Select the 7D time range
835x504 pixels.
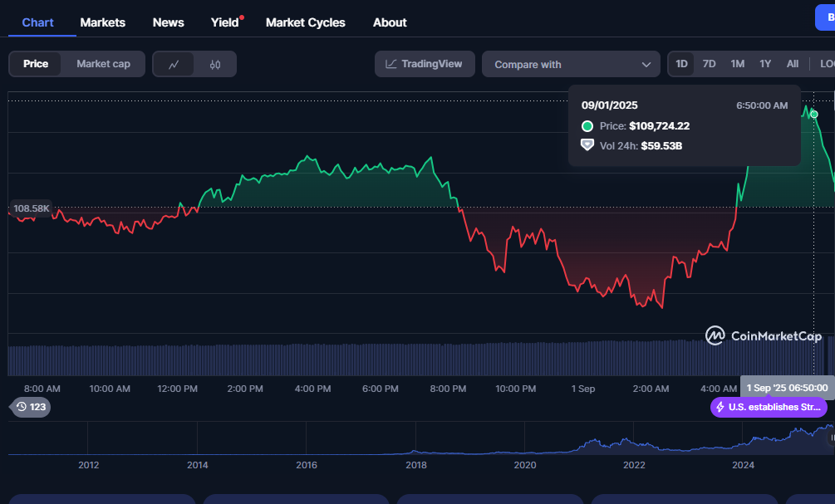click(709, 64)
